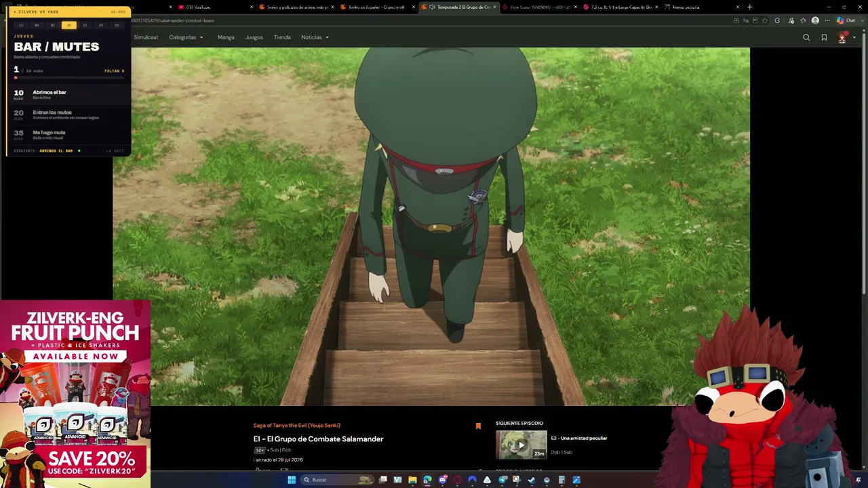Open Calculator from the taskbar

click(x=561, y=480)
